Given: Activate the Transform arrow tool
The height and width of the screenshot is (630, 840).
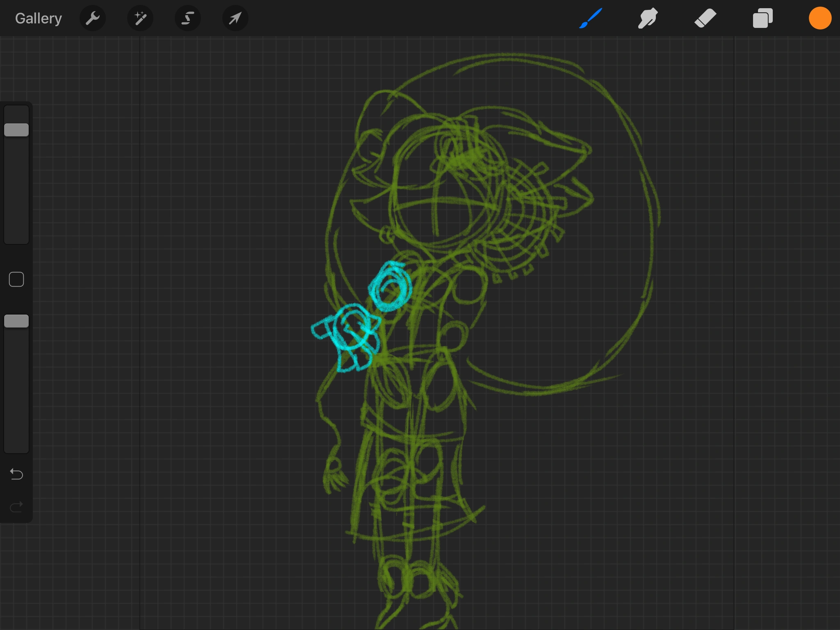Looking at the screenshot, I should 235,18.
